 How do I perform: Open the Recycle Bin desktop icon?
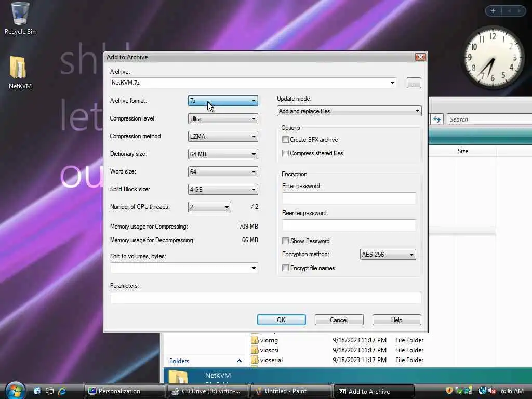[x=20, y=18]
